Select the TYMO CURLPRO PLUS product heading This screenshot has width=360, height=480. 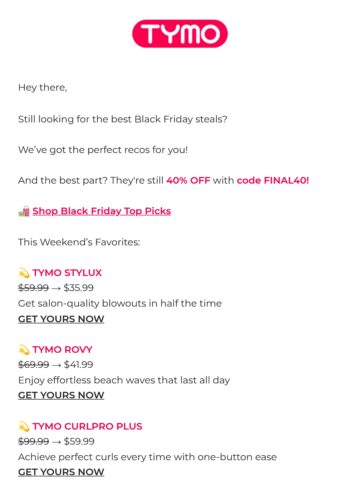point(87,426)
